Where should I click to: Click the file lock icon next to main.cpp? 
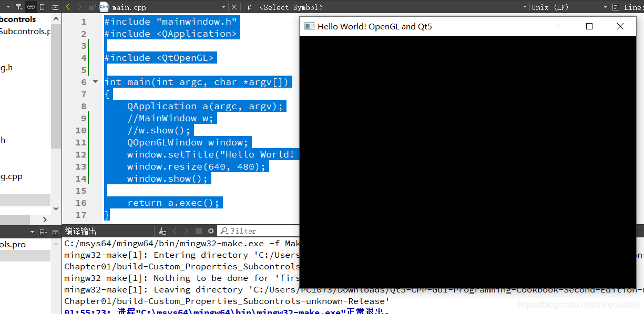(90, 7)
